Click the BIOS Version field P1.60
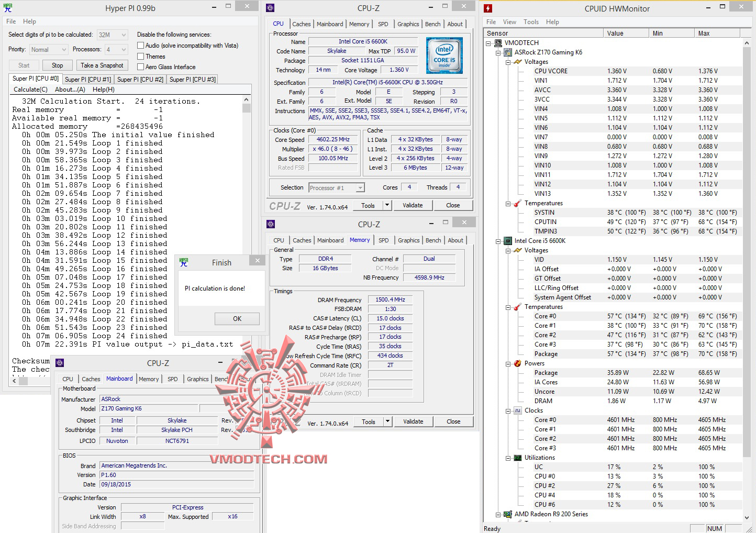The height and width of the screenshot is (533, 756). [177, 475]
